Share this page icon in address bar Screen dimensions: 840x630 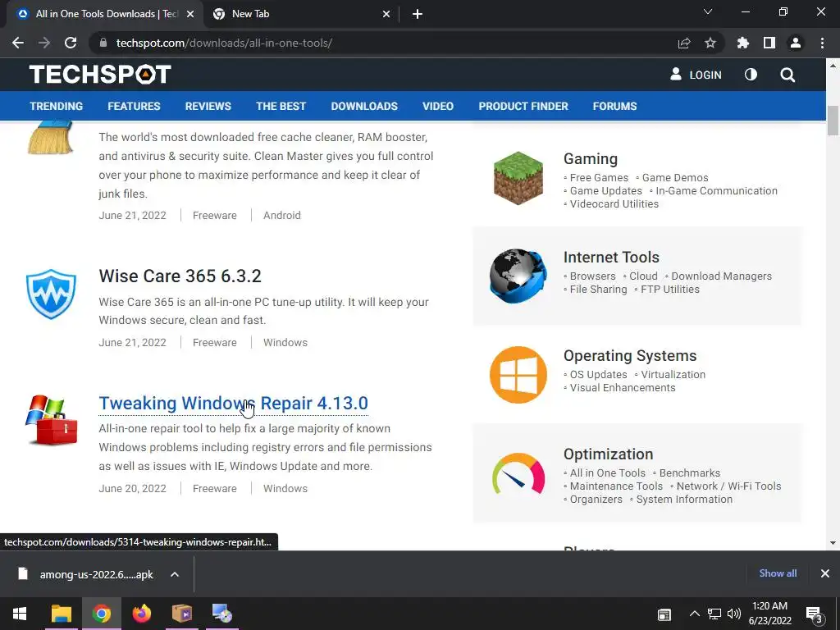[x=684, y=43]
